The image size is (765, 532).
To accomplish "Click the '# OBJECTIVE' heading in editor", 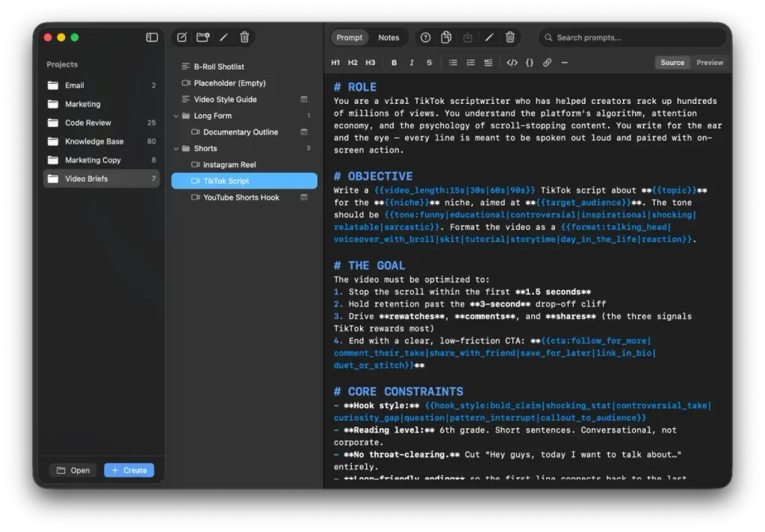I will pos(374,176).
